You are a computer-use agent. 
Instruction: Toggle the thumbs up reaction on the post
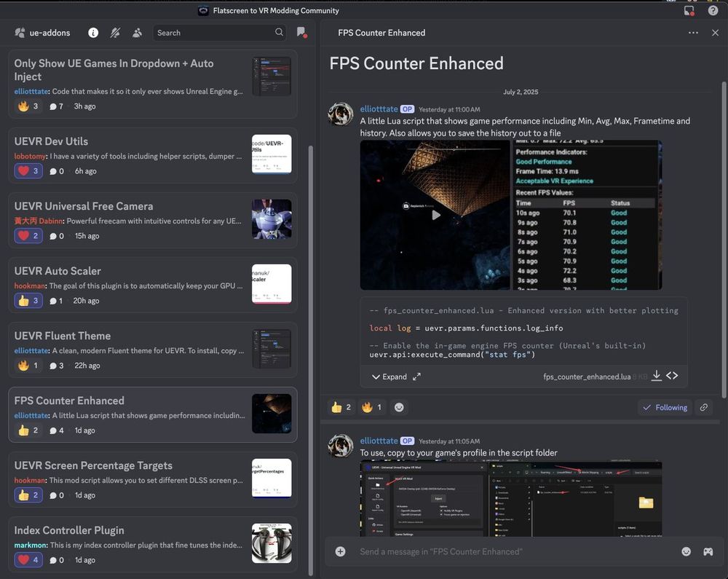click(x=341, y=407)
